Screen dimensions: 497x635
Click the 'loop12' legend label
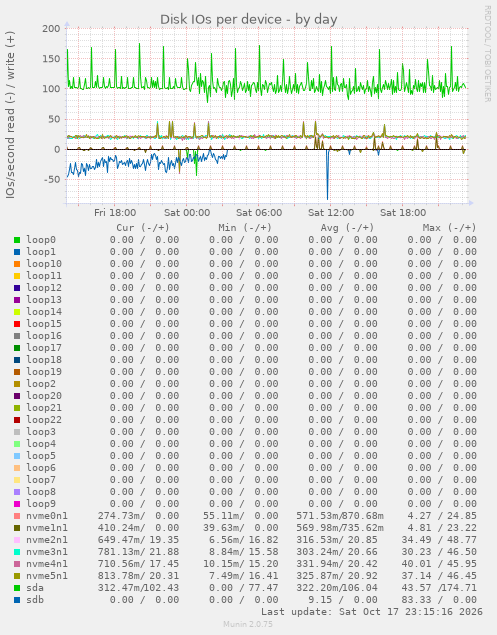44,288
